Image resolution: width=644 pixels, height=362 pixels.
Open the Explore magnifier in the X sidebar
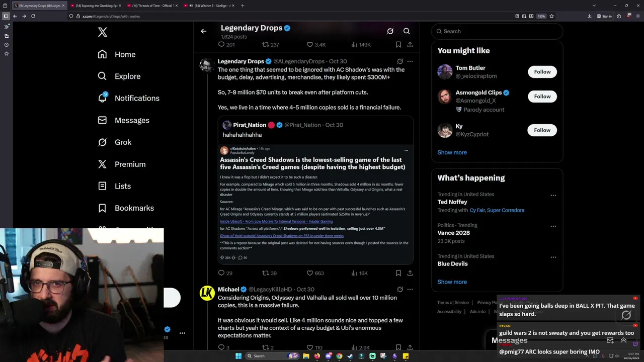click(102, 76)
